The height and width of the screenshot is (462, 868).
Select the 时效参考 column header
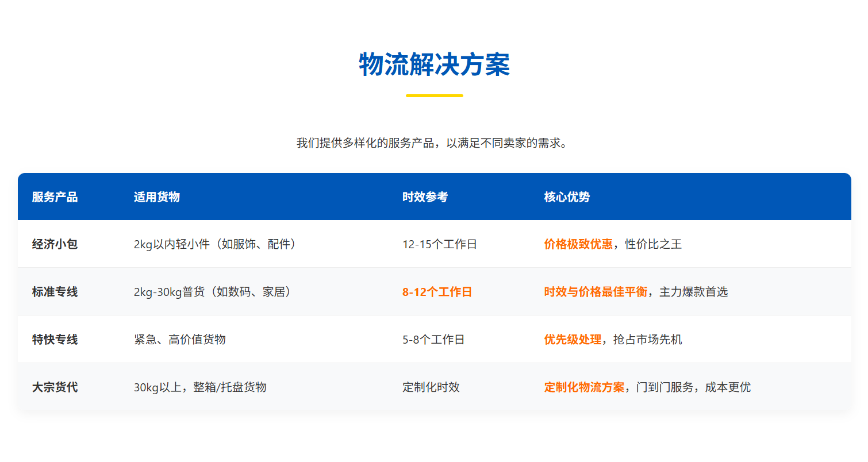(425, 197)
